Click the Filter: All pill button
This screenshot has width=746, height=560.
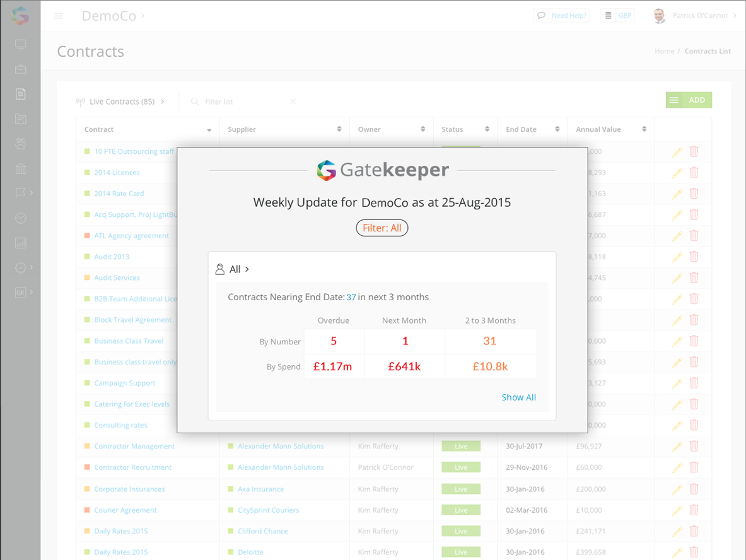[x=382, y=228]
